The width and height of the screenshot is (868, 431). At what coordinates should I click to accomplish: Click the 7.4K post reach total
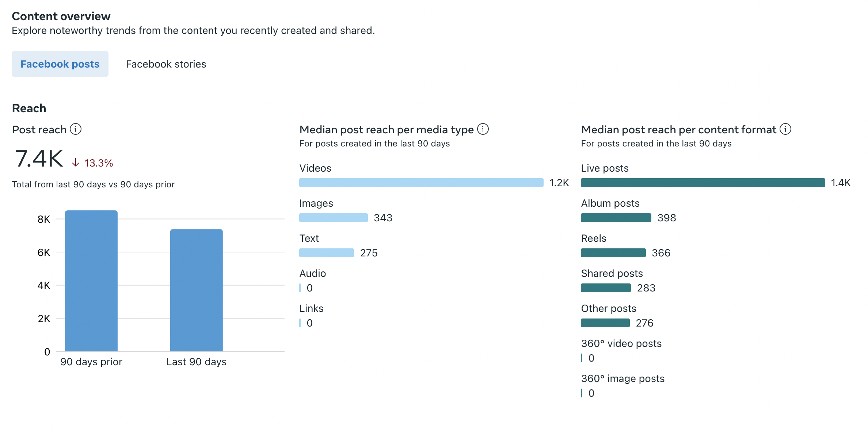click(39, 159)
